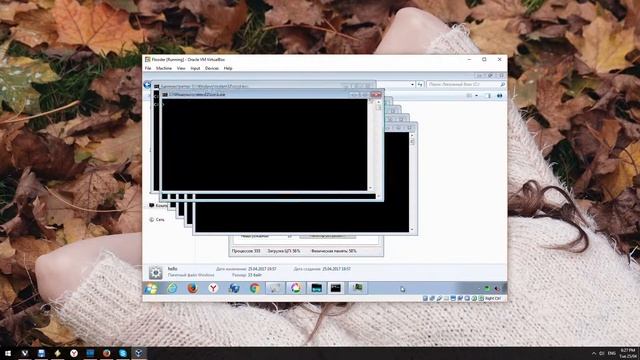
Task: Click the front console's title bar icon
Action: [165, 95]
